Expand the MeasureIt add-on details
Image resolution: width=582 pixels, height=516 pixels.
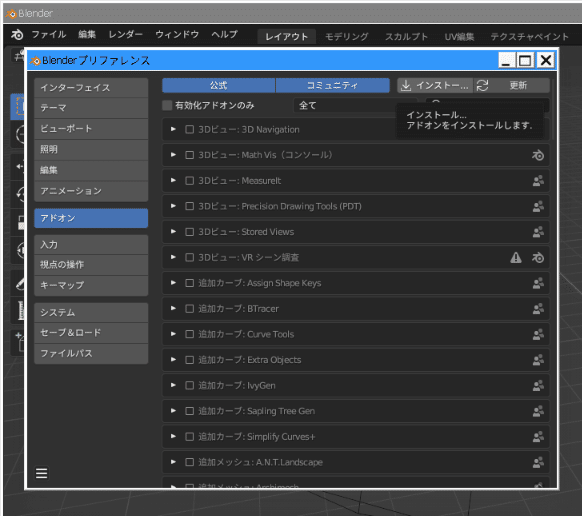(x=173, y=180)
